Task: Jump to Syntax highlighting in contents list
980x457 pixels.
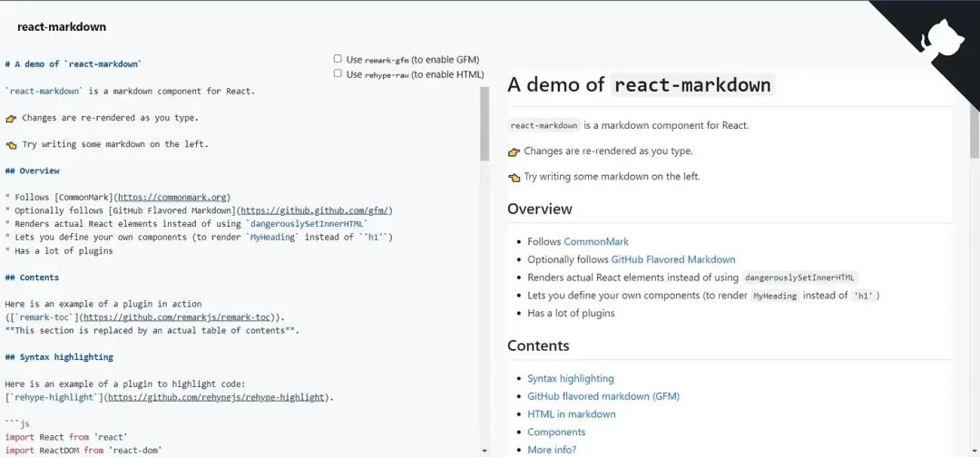Action: (x=571, y=378)
